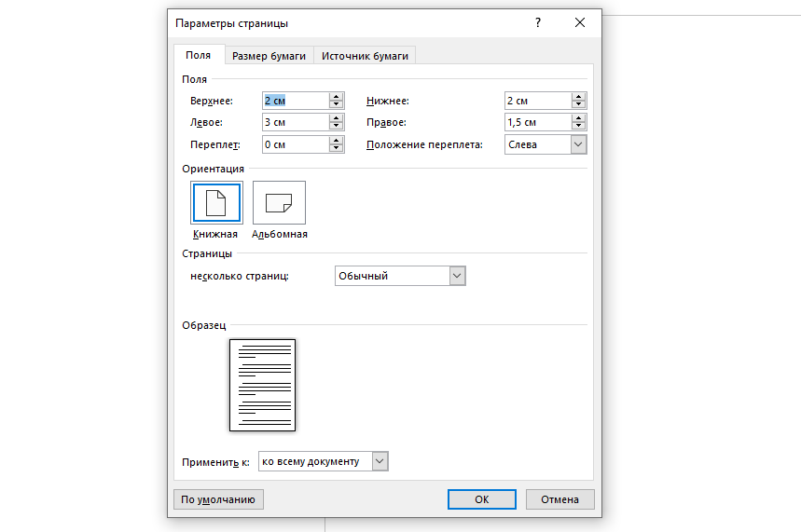801x532 pixels.
Task: Click the По умолчанию button
Action: click(x=218, y=499)
